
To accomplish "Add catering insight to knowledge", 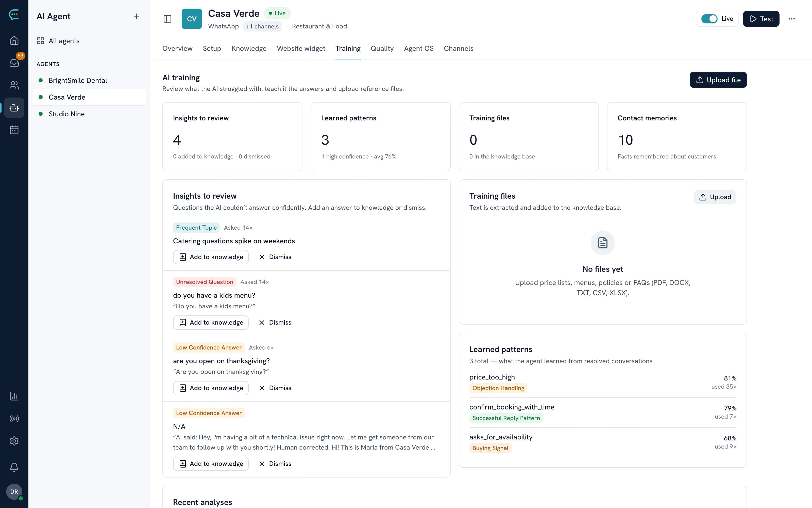I will (x=211, y=257).
